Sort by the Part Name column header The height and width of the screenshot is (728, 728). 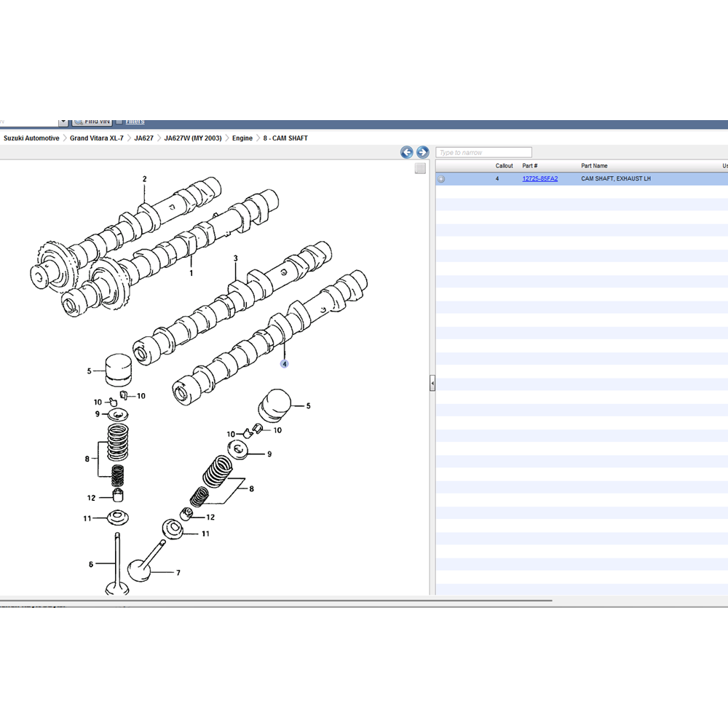point(594,166)
